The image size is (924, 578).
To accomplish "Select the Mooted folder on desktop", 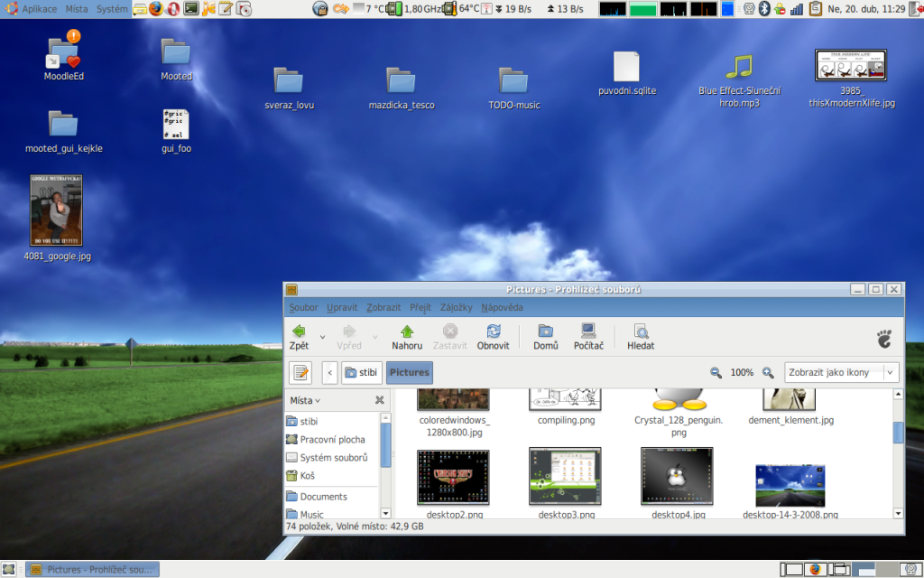I will pos(176,59).
